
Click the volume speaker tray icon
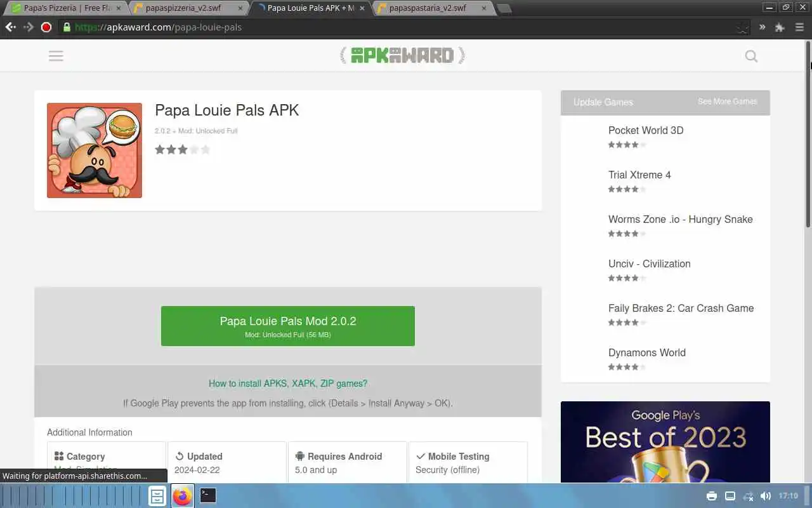(x=766, y=496)
